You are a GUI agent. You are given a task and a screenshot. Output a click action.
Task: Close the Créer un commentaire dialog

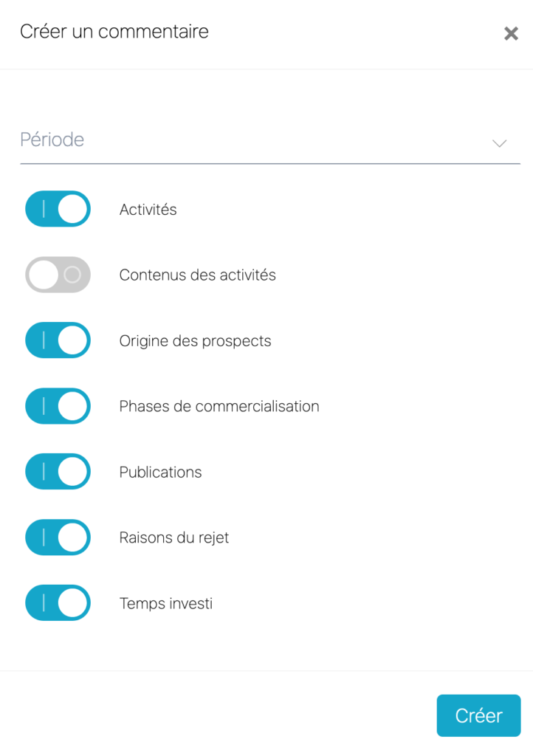[511, 33]
